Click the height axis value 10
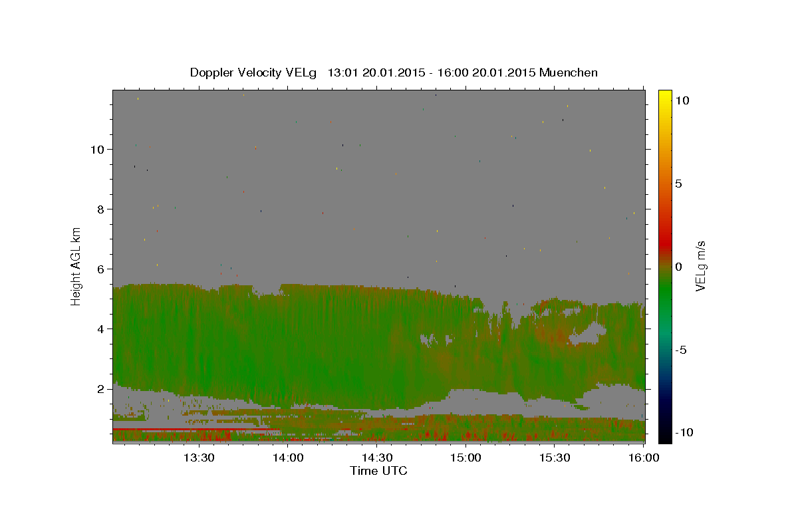The image size is (798, 532). 98,149
